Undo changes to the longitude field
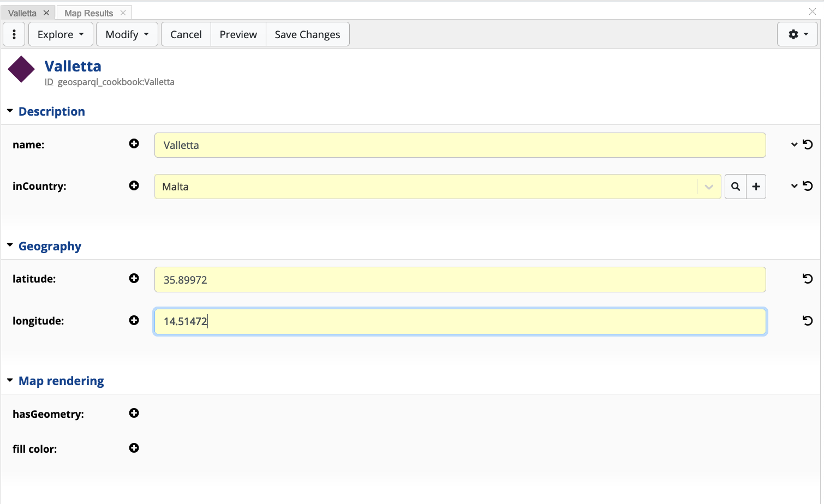 [x=808, y=321]
